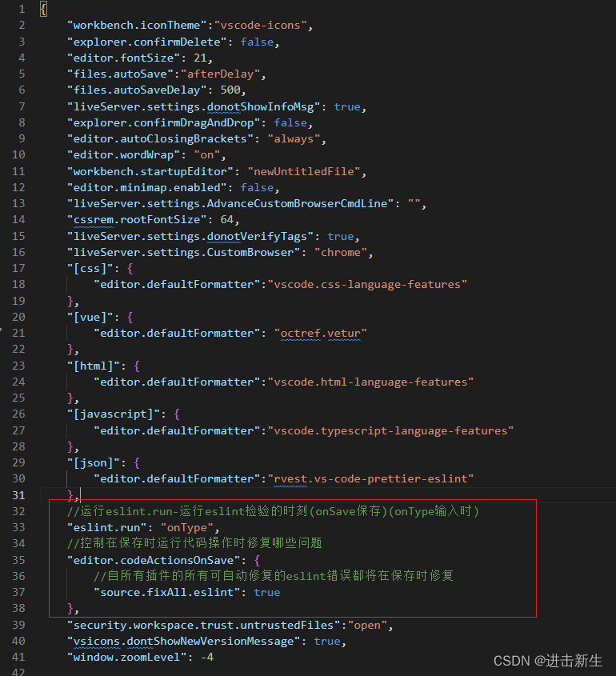Select the "vscode.typescript-language-features" value

(390, 430)
